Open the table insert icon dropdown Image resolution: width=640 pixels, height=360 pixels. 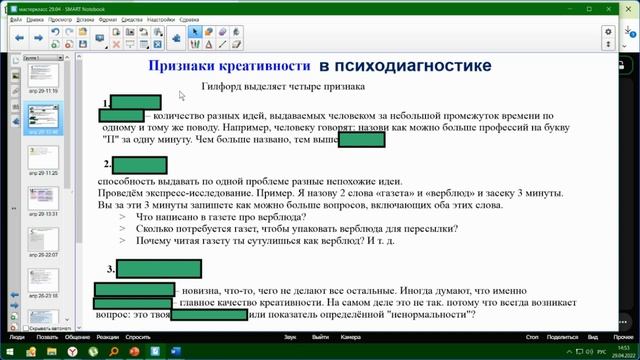pos(144,44)
